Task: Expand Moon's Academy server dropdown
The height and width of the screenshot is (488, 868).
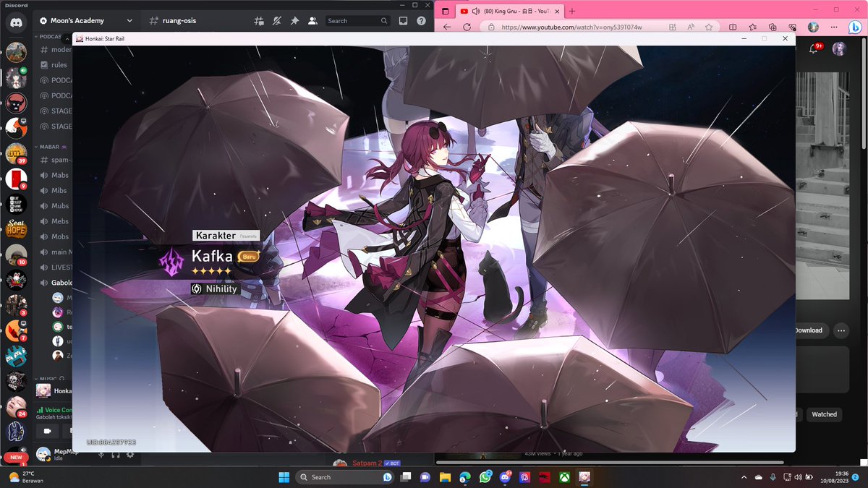Action: coord(129,21)
